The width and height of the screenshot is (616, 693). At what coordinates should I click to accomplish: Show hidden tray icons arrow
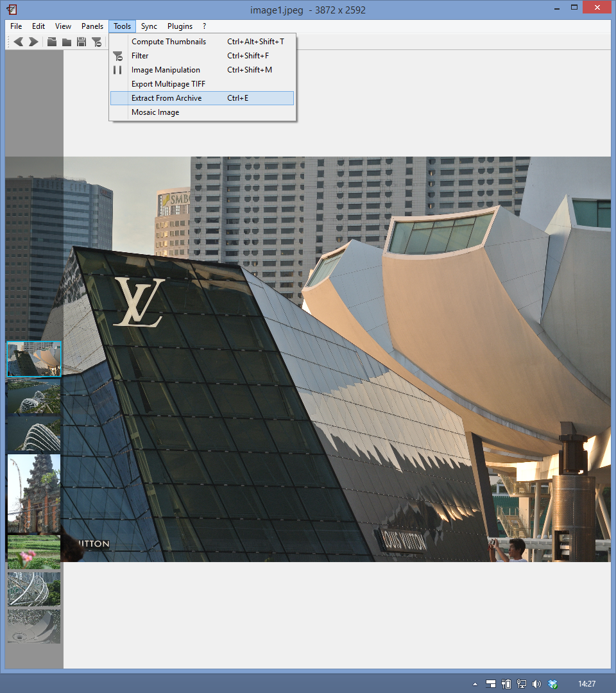click(x=475, y=684)
